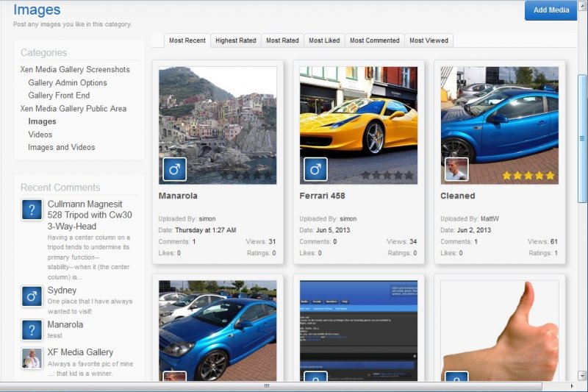This screenshot has height=392, width=588.
Task: Open the Cleaned media title link
Action: pyautogui.click(x=457, y=196)
